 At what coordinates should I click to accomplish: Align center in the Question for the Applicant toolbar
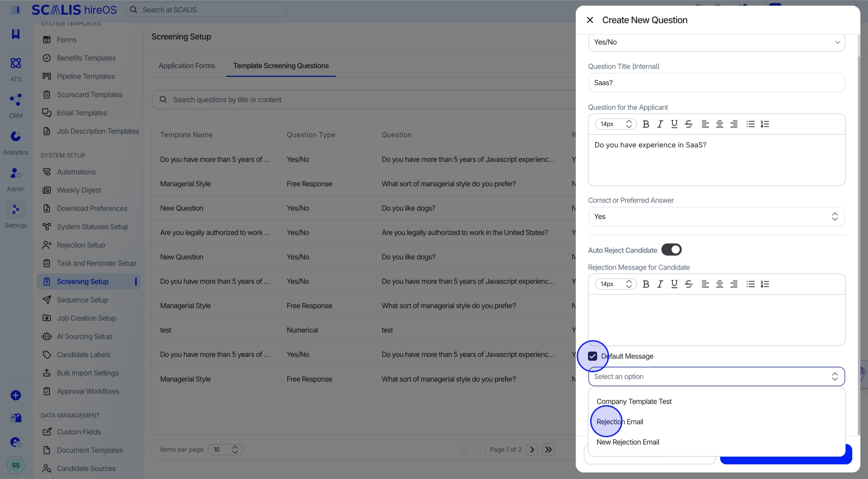click(719, 124)
